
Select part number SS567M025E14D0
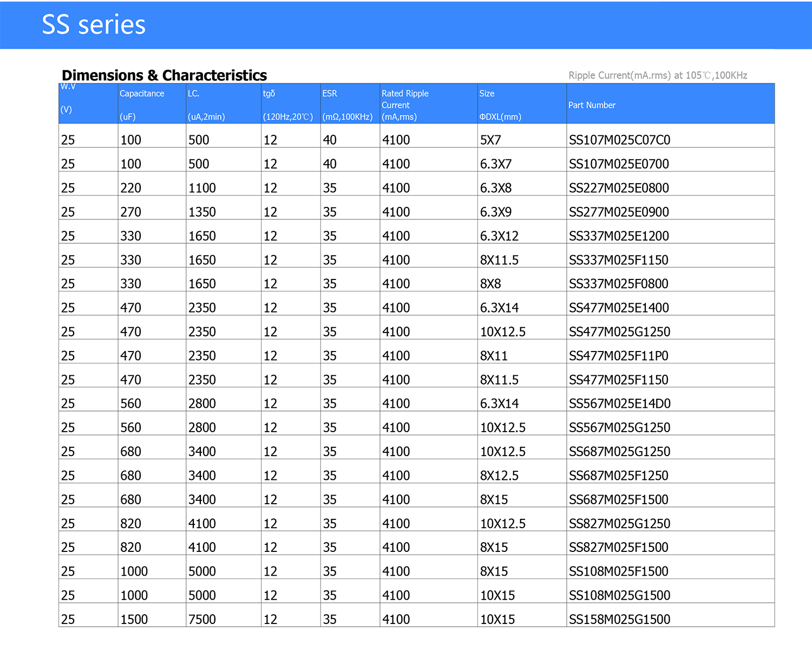[619, 404]
